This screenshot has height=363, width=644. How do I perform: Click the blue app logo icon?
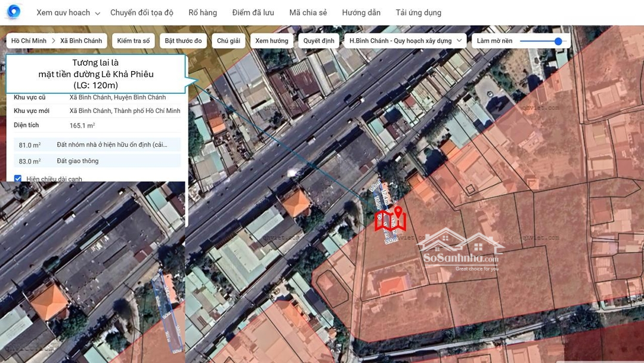[x=13, y=12]
